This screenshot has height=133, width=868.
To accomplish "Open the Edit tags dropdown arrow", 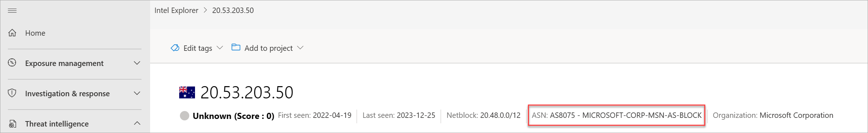I will (x=220, y=48).
